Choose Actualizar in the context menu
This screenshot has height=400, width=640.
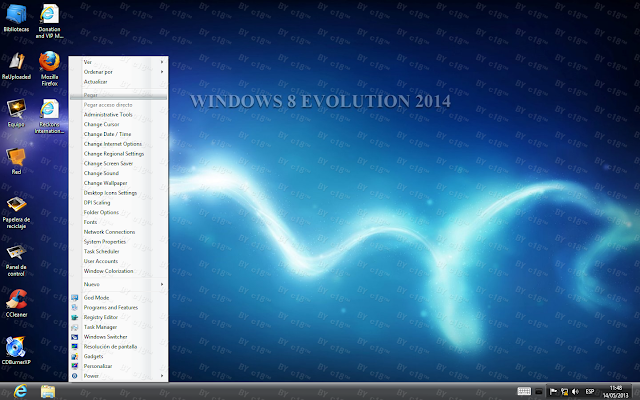pyautogui.click(x=118, y=82)
